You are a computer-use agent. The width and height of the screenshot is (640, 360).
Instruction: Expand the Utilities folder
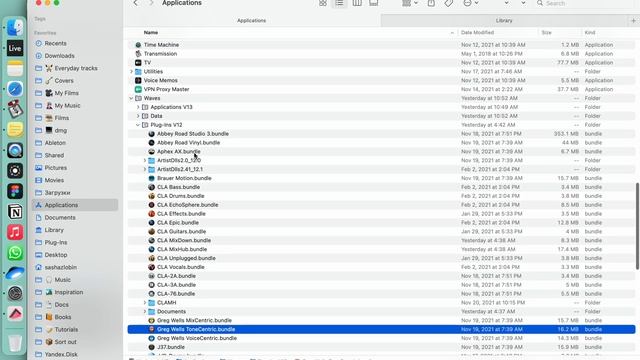click(x=131, y=71)
